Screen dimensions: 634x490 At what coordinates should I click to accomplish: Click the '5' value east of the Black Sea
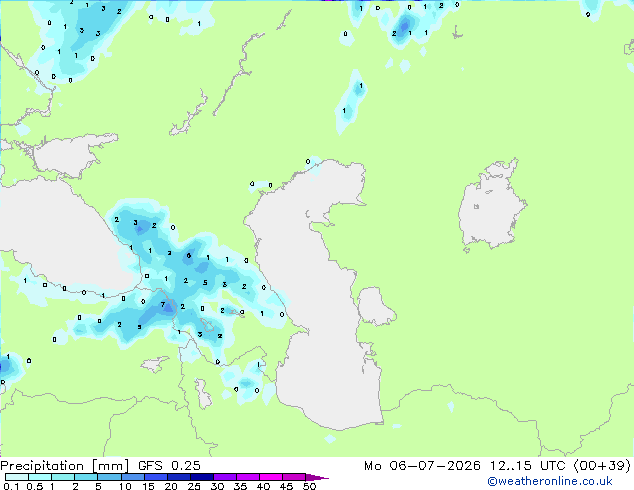(x=205, y=283)
